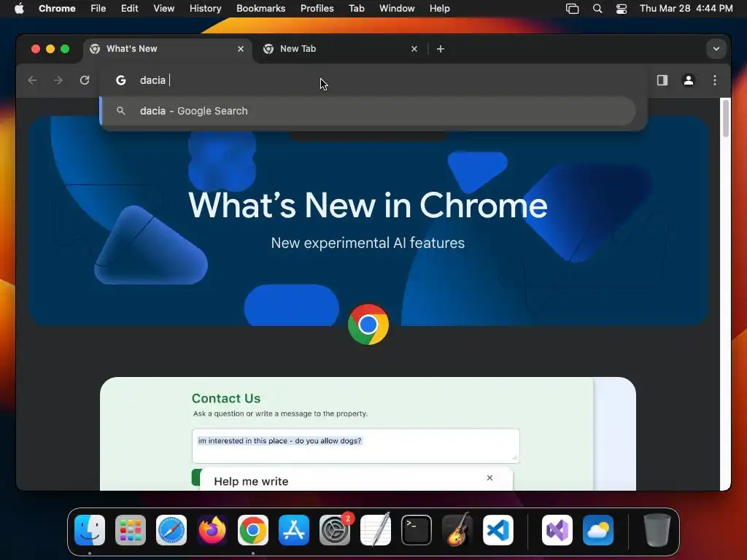Open the Apple menu

pyautogui.click(x=19, y=8)
